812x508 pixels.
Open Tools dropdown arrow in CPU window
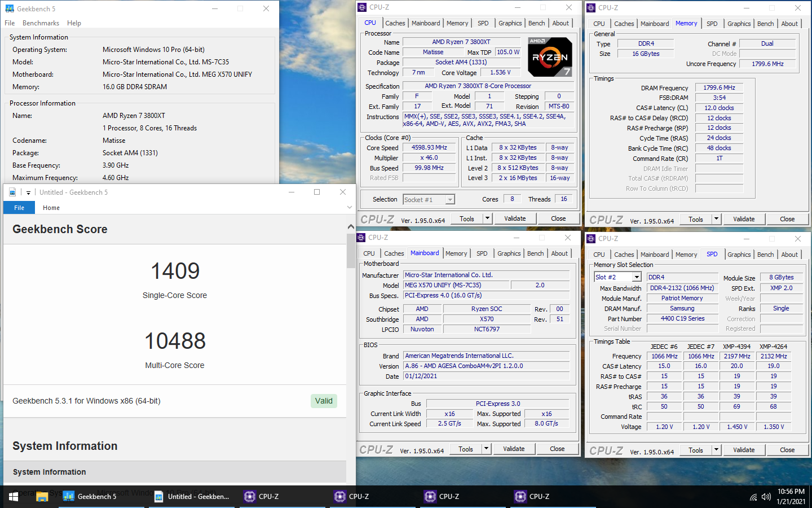(488, 218)
